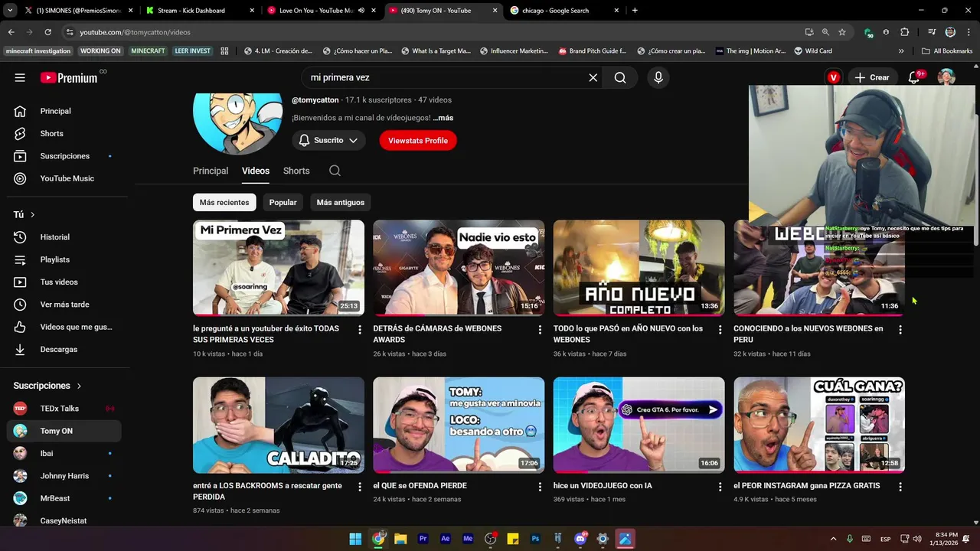Open the CALLADITO backrooms video thumbnail
The height and width of the screenshot is (551, 980).
(x=279, y=425)
